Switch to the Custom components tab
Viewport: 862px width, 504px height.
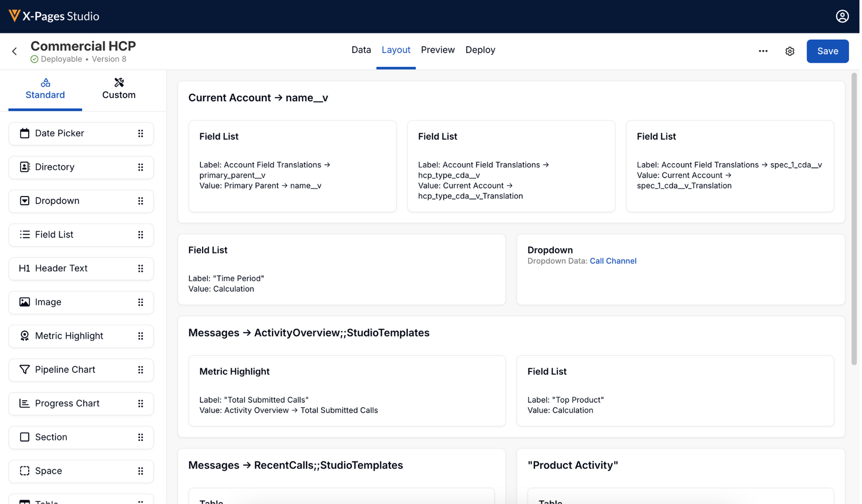point(119,89)
